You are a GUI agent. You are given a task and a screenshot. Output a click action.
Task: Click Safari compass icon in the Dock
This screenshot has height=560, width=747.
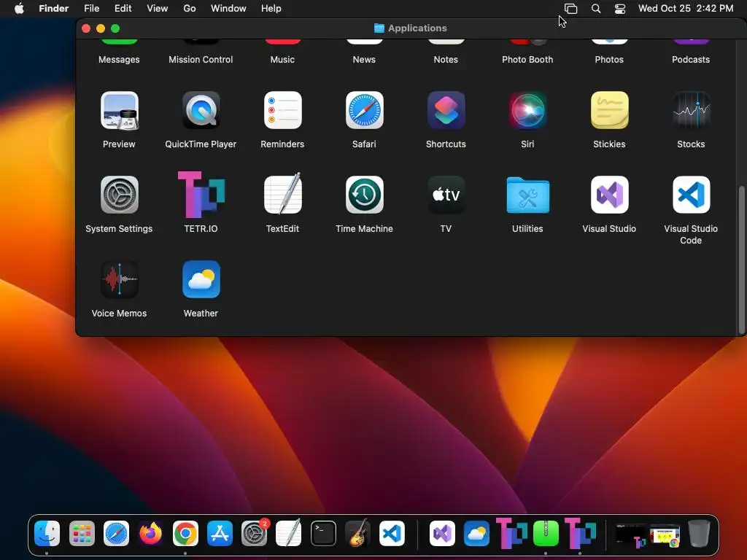pyautogui.click(x=116, y=533)
